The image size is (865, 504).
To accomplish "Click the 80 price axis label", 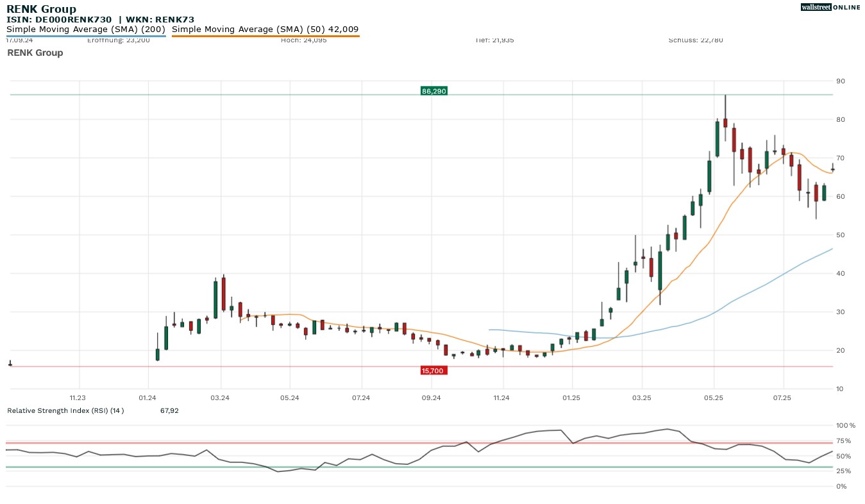I will click(841, 119).
